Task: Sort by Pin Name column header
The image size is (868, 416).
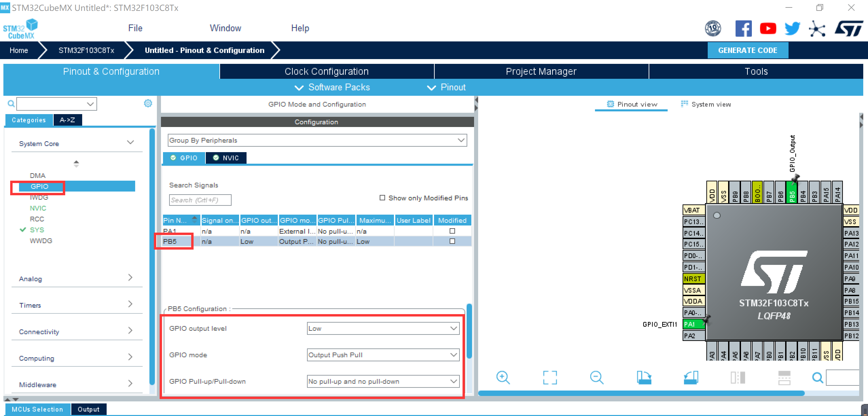Action: (181, 220)
